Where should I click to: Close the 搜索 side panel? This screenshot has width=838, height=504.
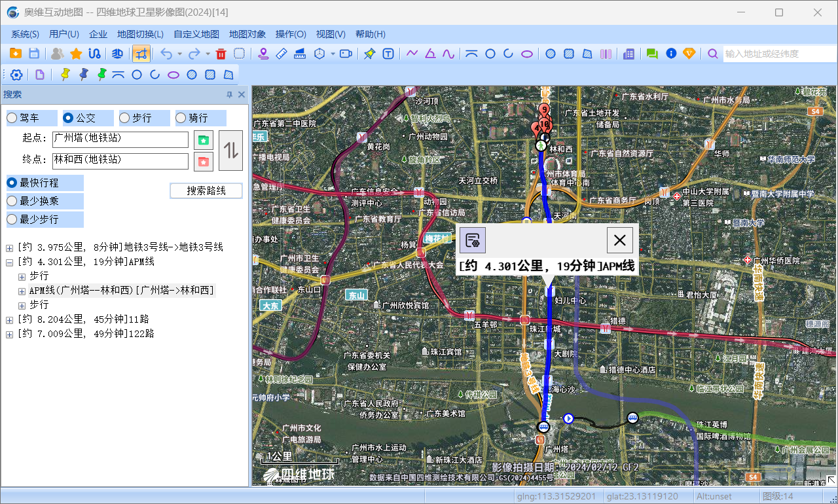(x=242, y=95)
